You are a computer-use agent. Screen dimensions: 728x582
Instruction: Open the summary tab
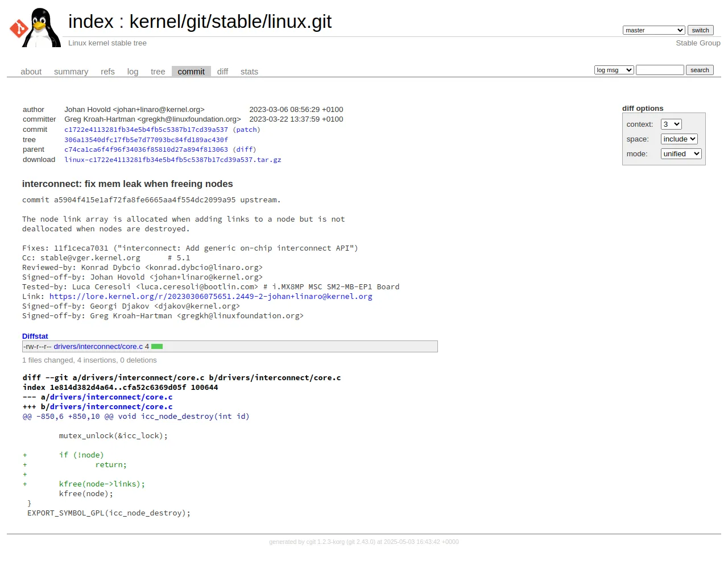click(x=71, y=72)
